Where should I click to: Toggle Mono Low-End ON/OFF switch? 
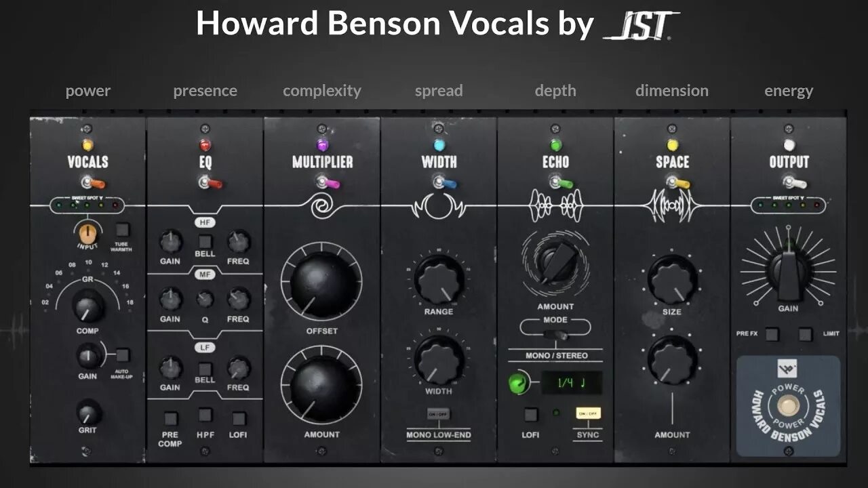coord(438,414)
